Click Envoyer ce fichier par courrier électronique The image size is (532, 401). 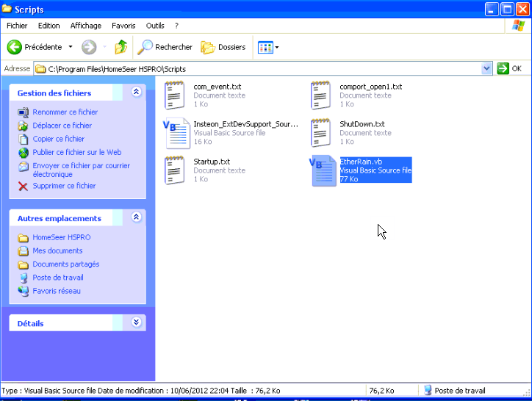(81, 170)
